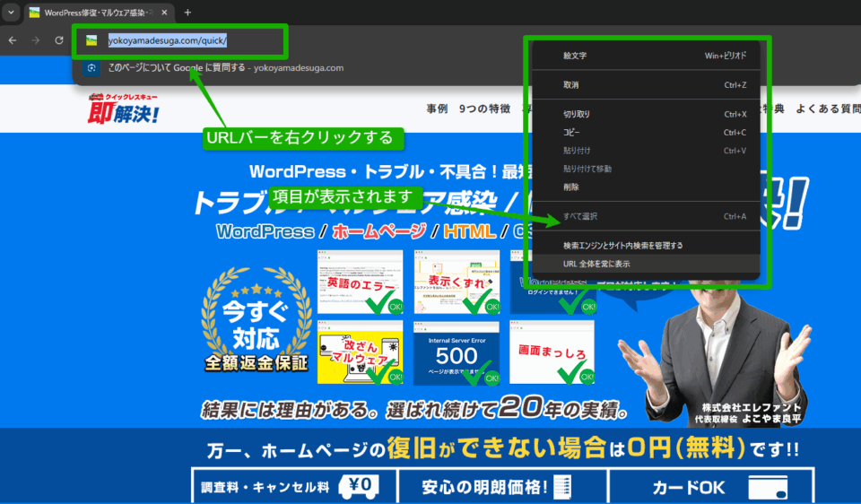861x504 pixels.
Task: Open the よくある質問 navigation link
Action: coord(828,109)
